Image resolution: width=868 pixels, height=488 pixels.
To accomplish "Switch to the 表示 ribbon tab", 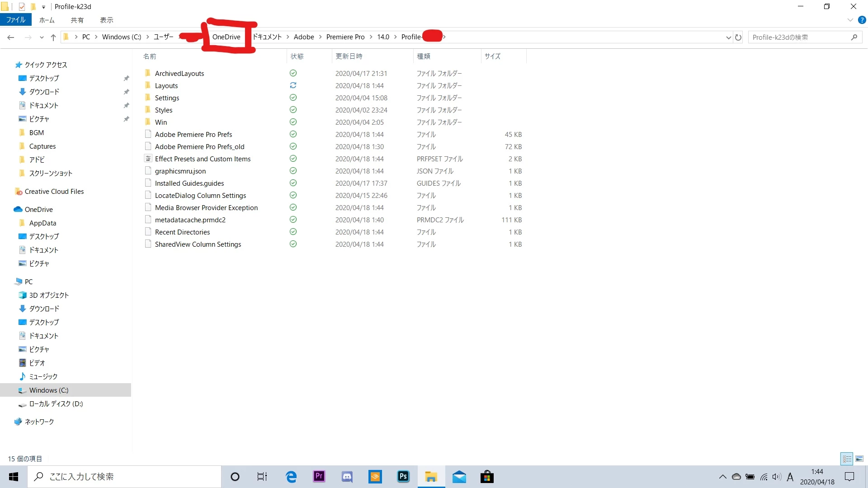I will 107,20.
